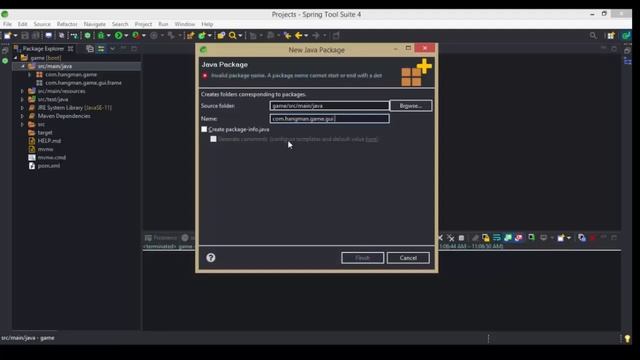The image size is (640, 360).
Task: Click Collapse All in Package Explorer
Action: (x=90, y=49)
